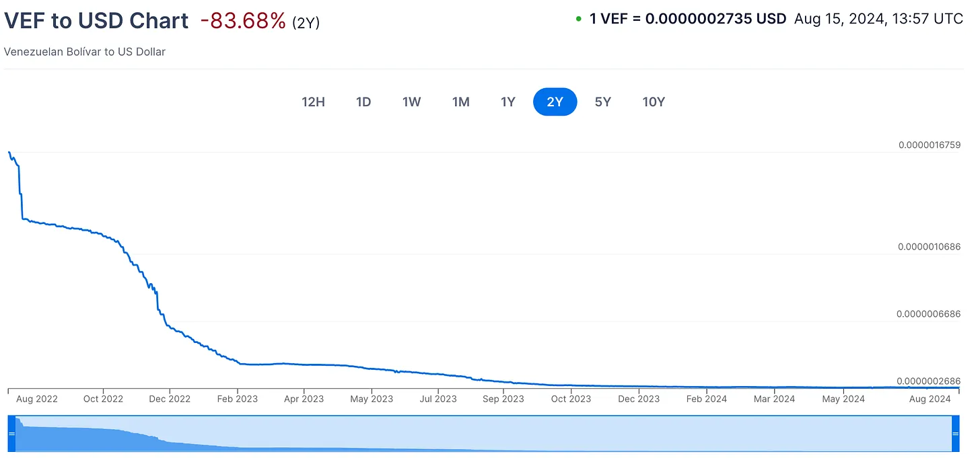Click the Aug 2024 axis label
The image size is (980, 458).
coord(929,399)
